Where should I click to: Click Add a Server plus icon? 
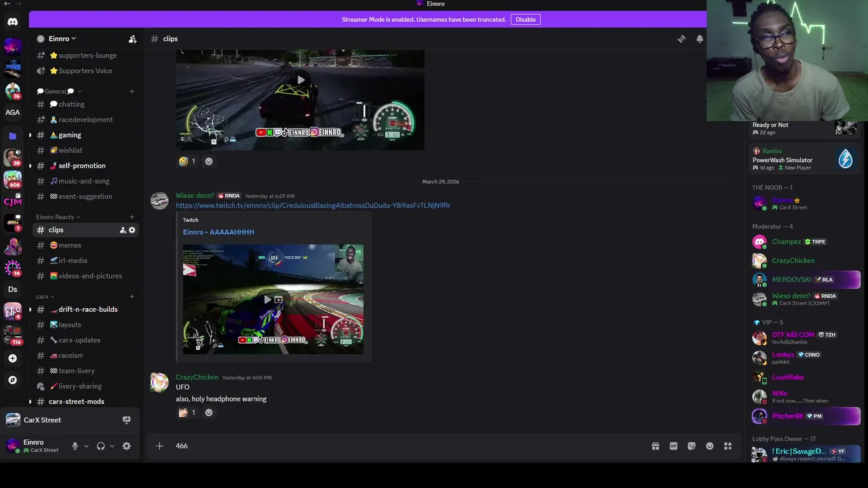[x=12, y=358]
